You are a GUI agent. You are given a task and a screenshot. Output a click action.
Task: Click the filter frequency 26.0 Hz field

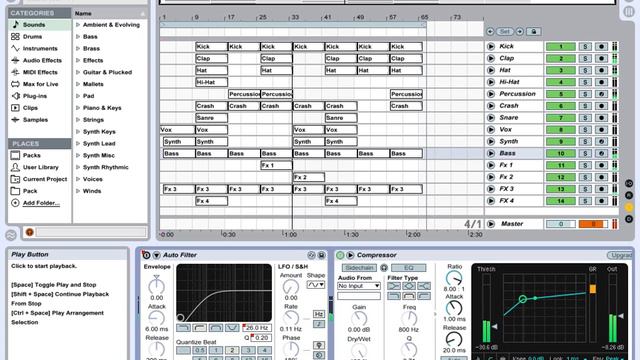tap(258, 327)
